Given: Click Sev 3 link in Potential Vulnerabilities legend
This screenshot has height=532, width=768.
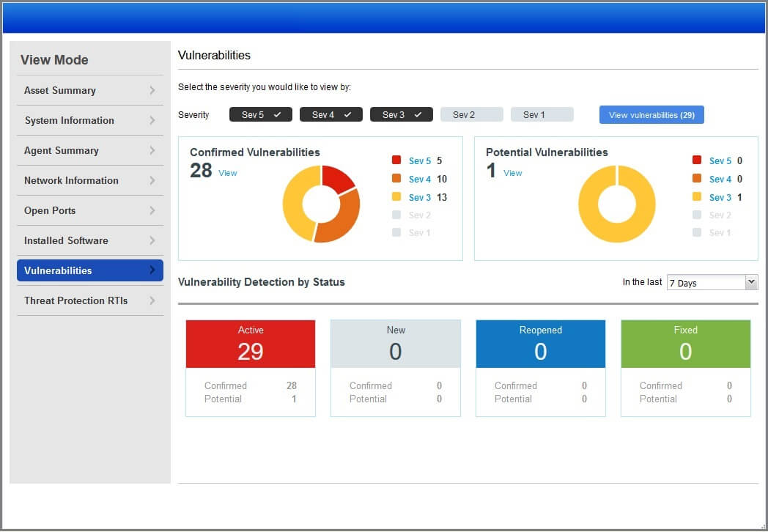Looking at the screenshot, I should tap(720, 197).
